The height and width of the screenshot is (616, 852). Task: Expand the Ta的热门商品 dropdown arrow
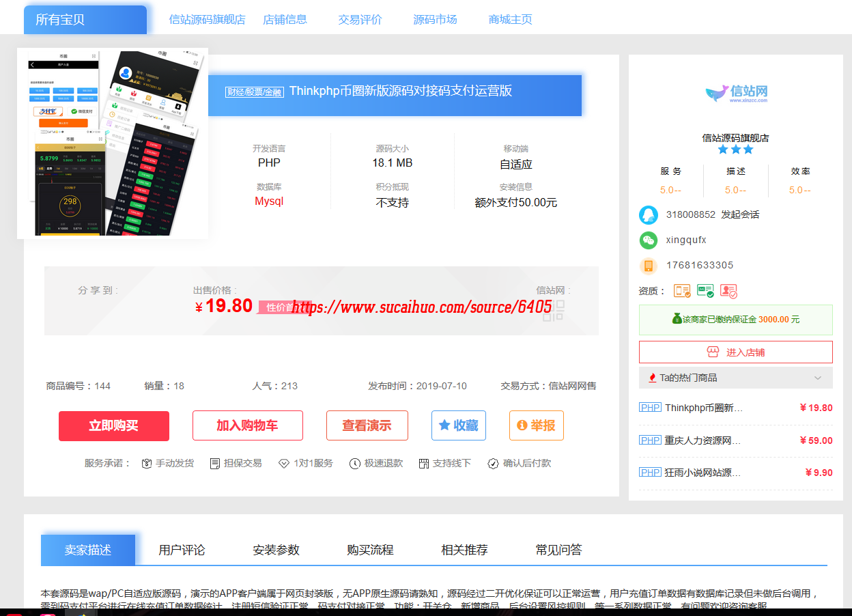(x=818, y=378)
